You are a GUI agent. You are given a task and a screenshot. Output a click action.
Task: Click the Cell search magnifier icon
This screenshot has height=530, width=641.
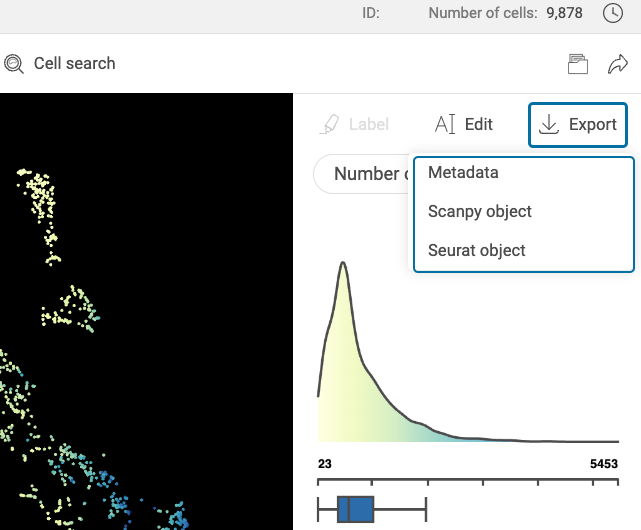(14, 64)
